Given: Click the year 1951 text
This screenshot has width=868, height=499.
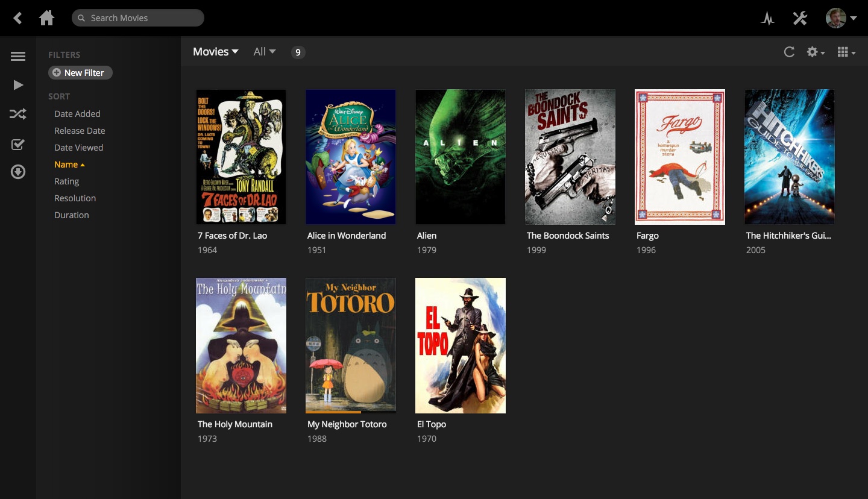Looking at the screenshot, I should pyautogui.click(x=317, y=250).
